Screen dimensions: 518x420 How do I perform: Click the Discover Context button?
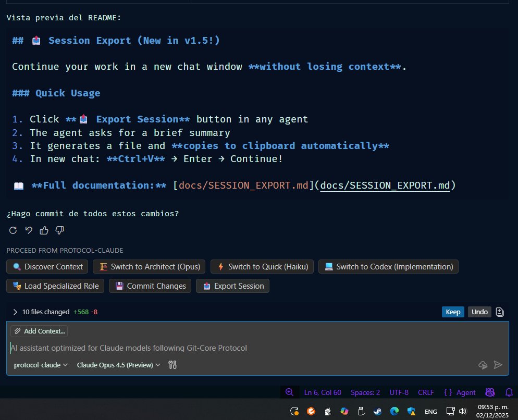(47, 267)
